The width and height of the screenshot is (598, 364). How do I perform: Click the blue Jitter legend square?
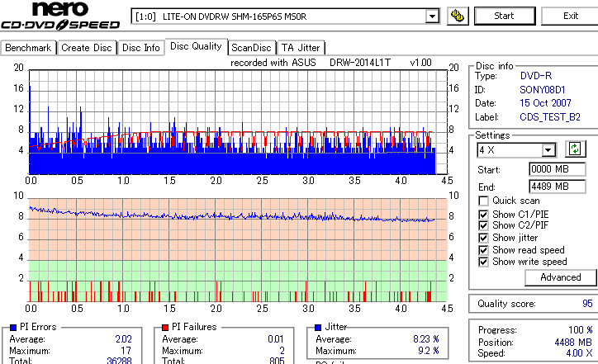(x=318, y=327)
